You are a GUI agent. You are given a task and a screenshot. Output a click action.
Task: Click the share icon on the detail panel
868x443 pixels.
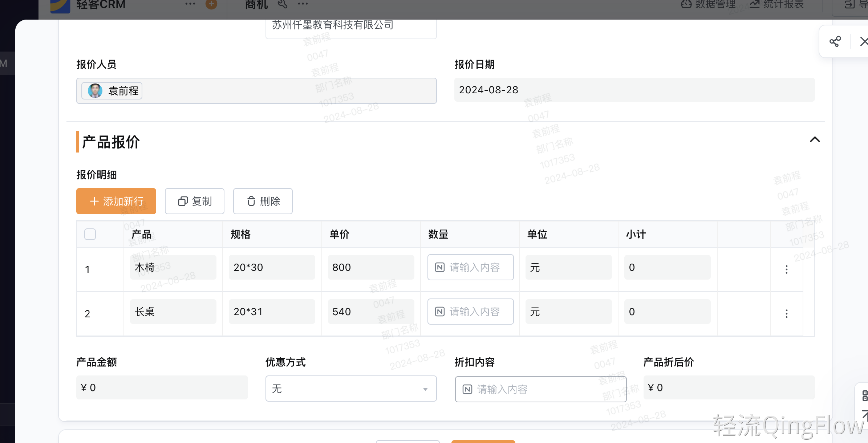(835, 41)
